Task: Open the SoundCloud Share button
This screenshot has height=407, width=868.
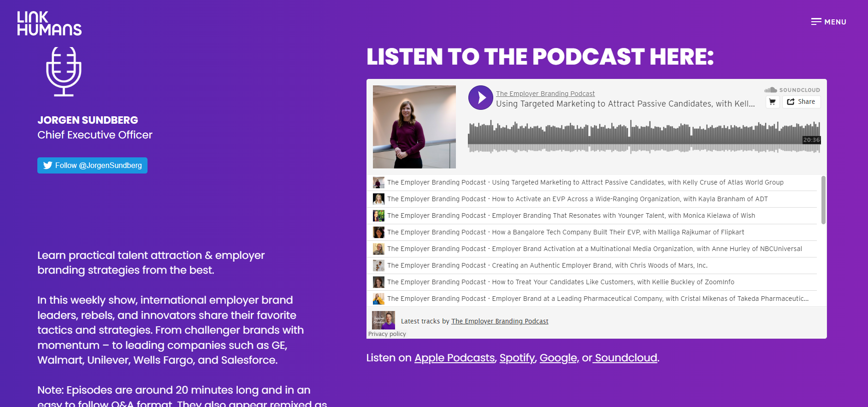Action: [801, 102]
